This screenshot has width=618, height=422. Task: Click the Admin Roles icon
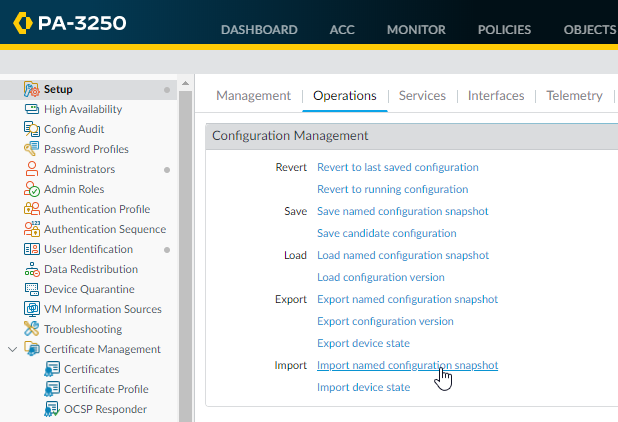(30, 189)
